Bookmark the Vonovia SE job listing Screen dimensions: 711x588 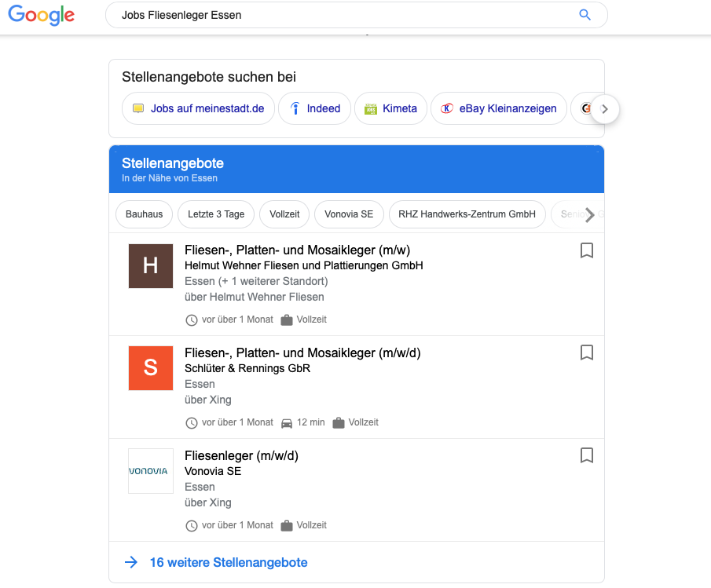click(x=587, y=455)
